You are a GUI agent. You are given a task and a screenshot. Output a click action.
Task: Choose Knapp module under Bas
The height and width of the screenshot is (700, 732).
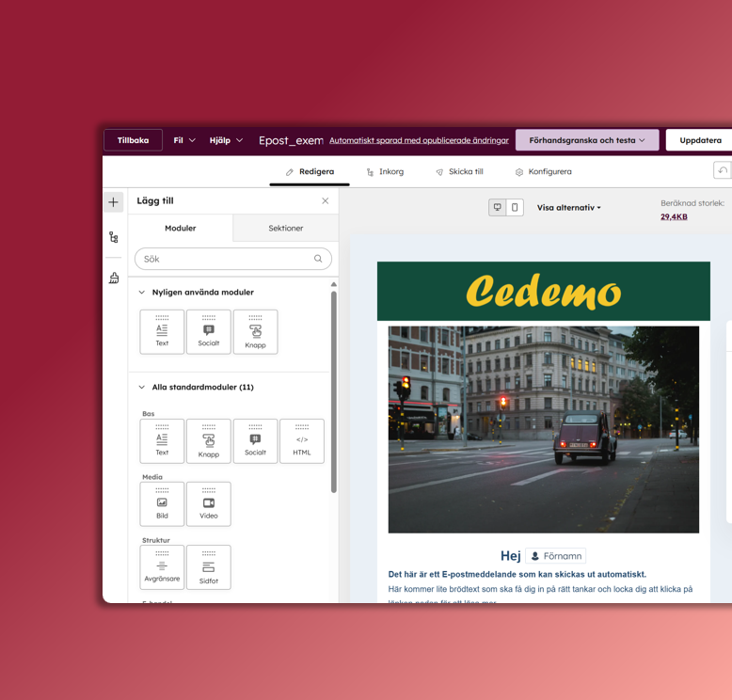pyautogui.click(x=209, y=441)
